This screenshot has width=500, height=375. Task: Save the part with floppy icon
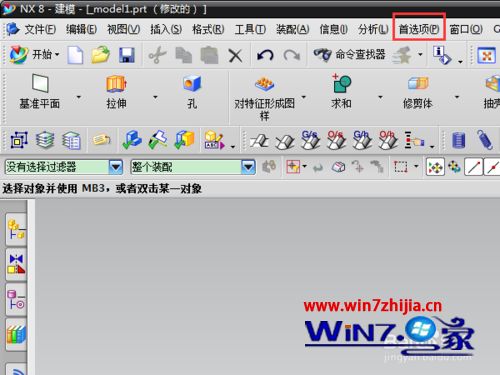coord(127,55)
